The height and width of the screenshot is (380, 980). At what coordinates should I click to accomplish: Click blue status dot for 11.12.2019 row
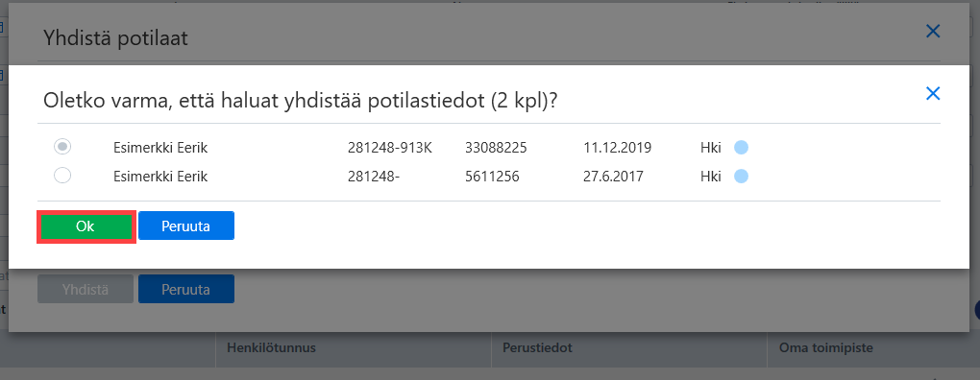point(741,148)
